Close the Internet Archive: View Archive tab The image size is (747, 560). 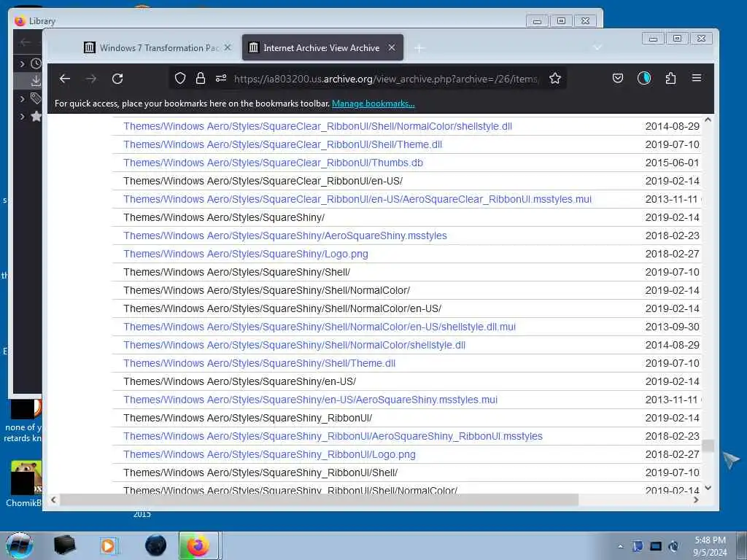pyautogui.click(x=392, y=47)
